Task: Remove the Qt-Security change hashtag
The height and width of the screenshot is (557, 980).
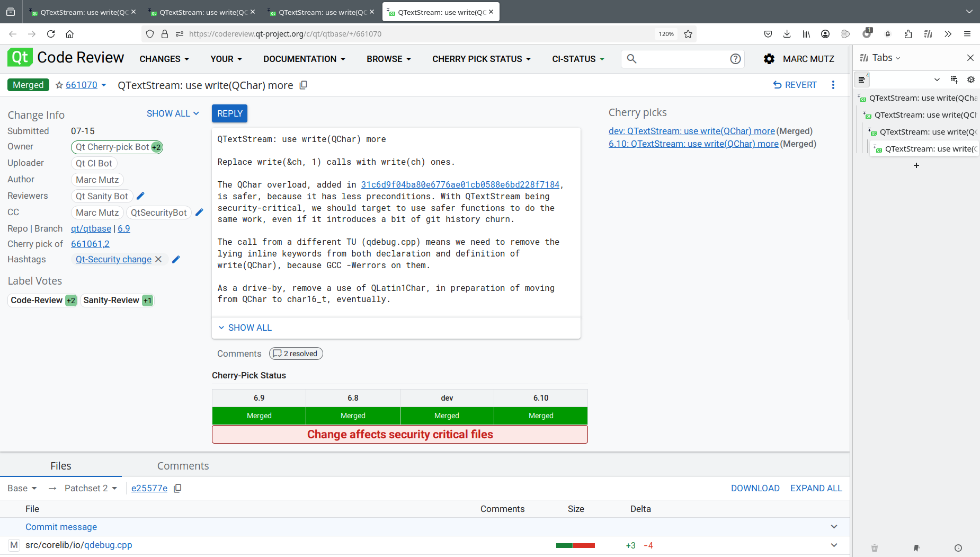Action: click(x=158, y=259)
